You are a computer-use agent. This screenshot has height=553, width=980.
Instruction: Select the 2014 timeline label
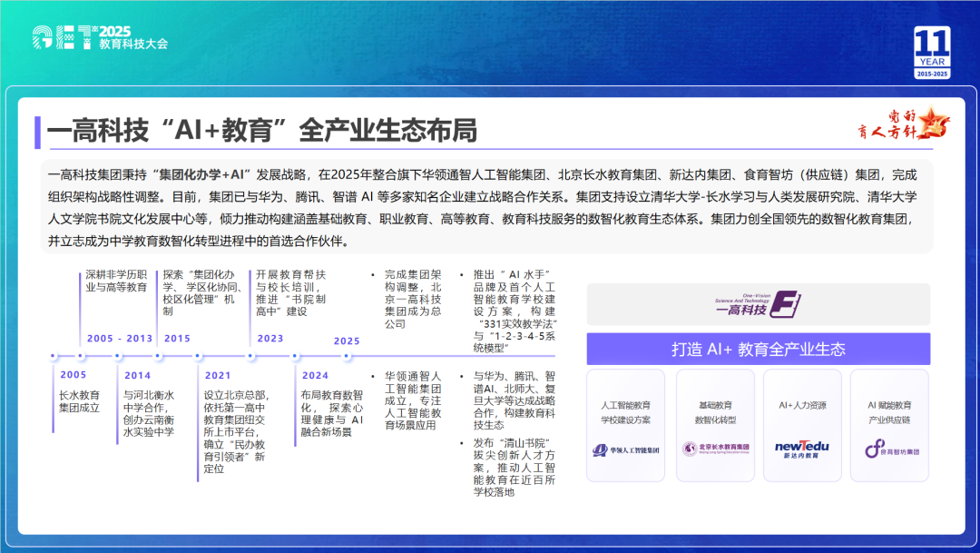(x=137, y=375)
